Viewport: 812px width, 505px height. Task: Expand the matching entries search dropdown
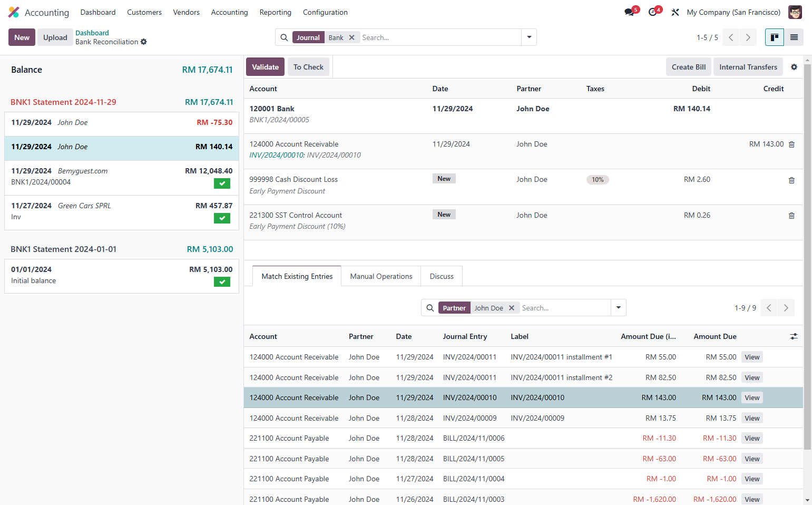coord(619,308)
